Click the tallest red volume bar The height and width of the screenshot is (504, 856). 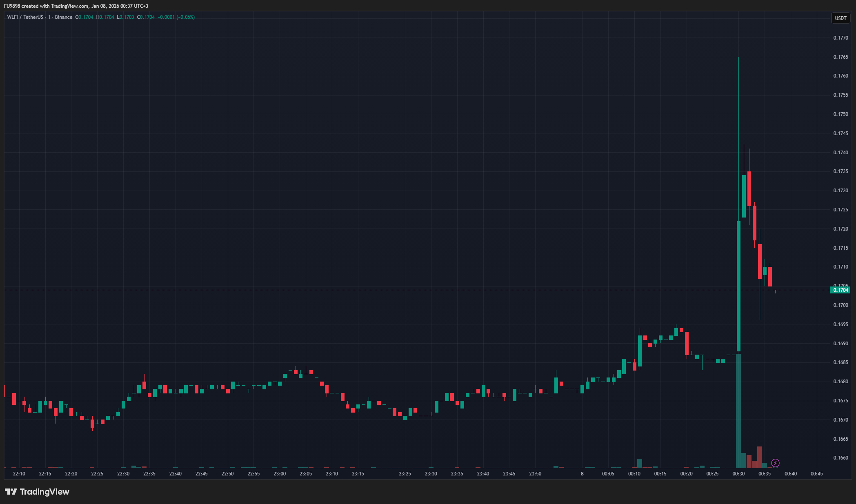[x=759, y=457]
